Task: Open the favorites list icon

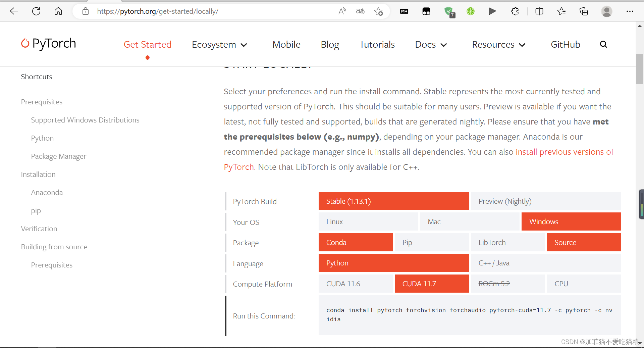Action: 561,11
